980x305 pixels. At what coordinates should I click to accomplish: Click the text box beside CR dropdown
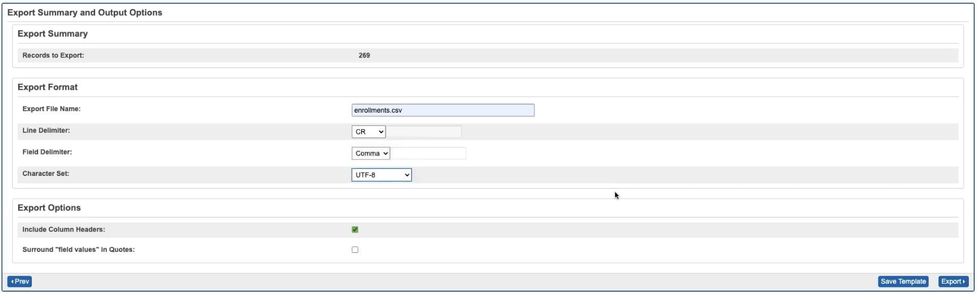tap(423, 132)
